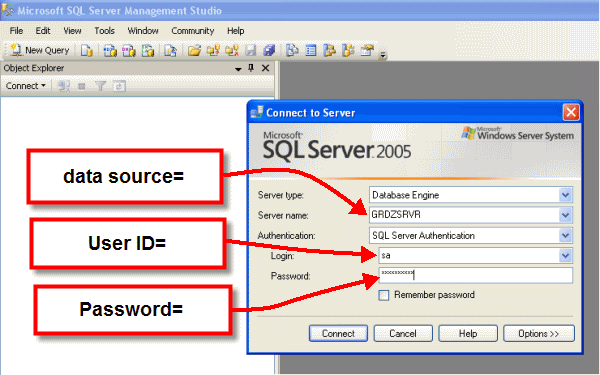600x375 pixels.
Task: Click the Stop icon in Object Explorer
Action: tap(82, 86)
